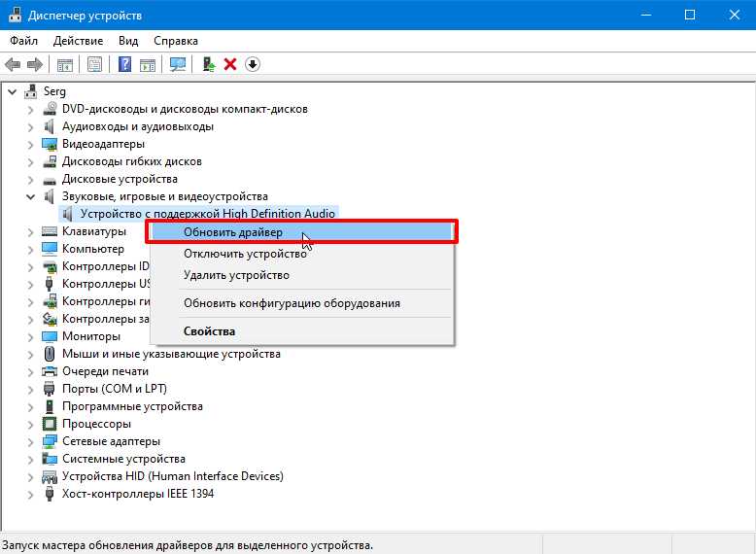Viewport: 756px width, 554px height.
Task: Click the Аудиовходы и аудиовыходы speaker icon
Action: point(50,126)
